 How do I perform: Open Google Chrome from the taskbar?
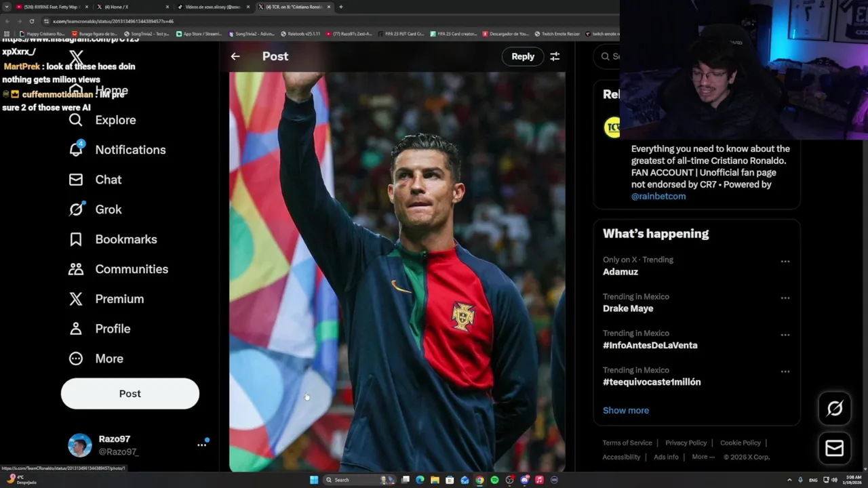[479, 480]
